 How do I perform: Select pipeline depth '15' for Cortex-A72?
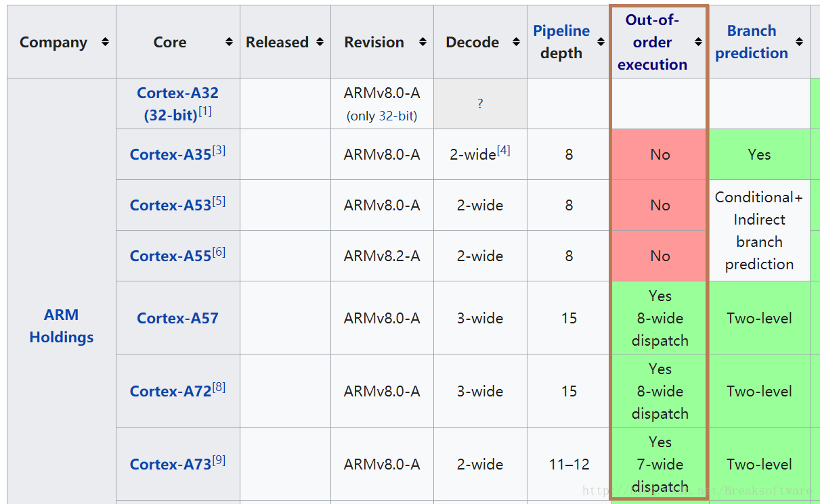[x=569, y=391]
